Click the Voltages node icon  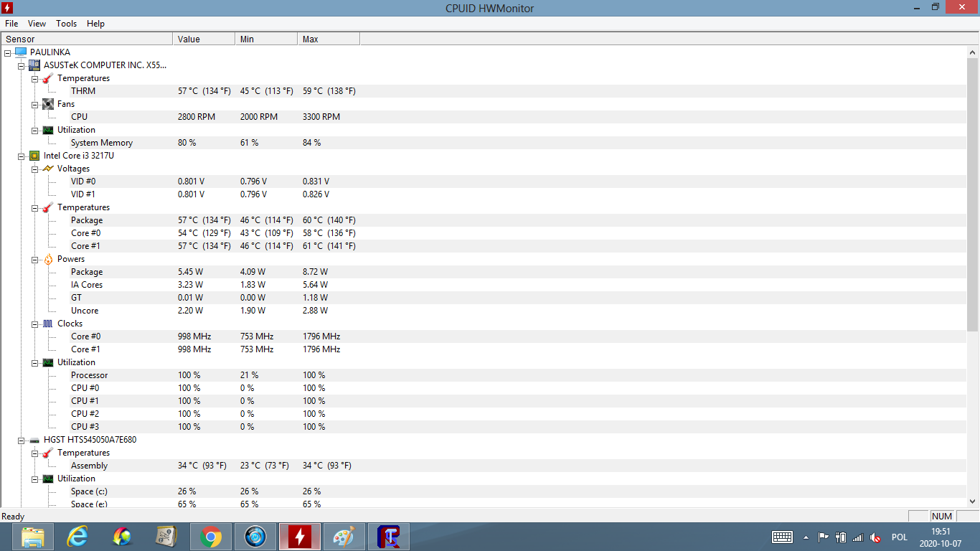(47, 169)
